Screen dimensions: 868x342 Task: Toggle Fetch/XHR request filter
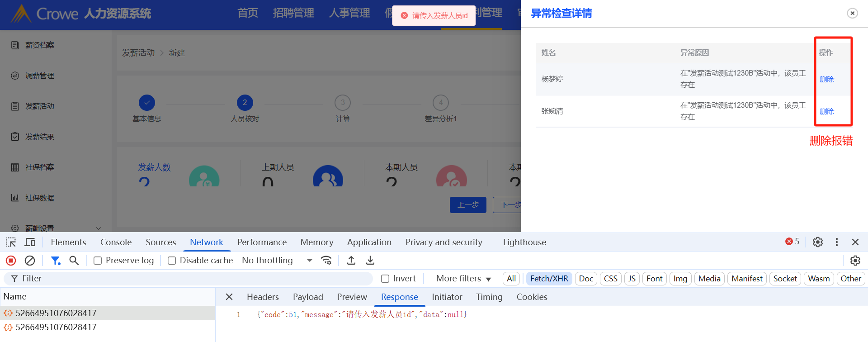[549, 279]
